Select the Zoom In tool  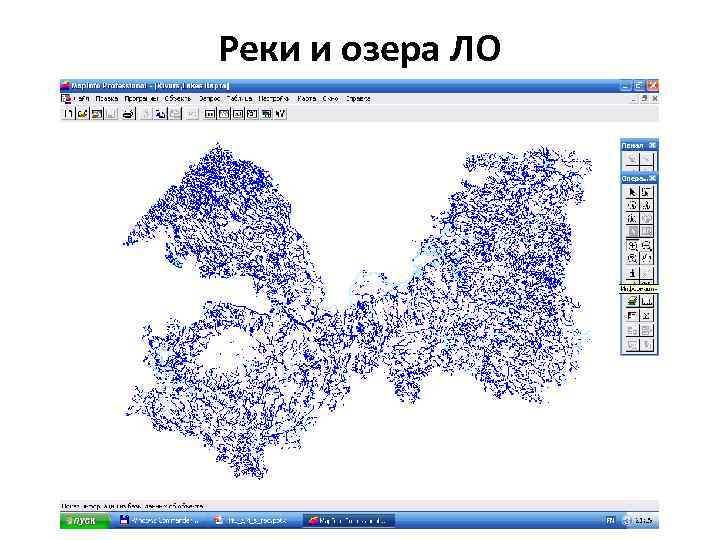pyautogui.click(x=632, y=245)
